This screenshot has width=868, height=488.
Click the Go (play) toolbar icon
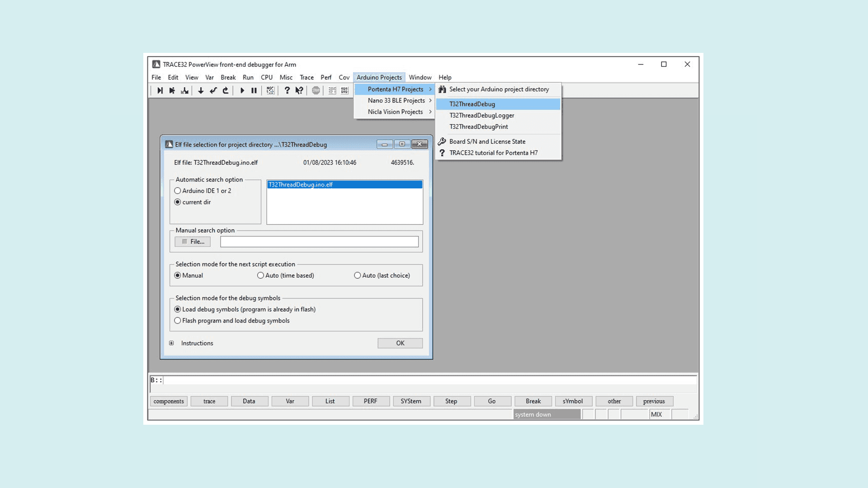[242, 90]
